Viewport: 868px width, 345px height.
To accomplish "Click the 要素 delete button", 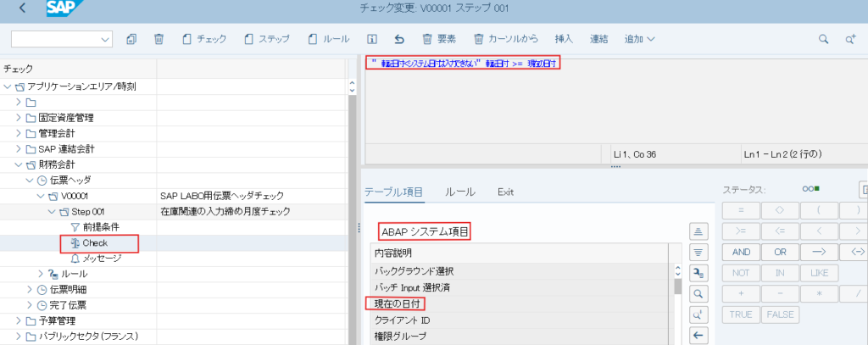I will pyautogui.click(x=439, y=39).
